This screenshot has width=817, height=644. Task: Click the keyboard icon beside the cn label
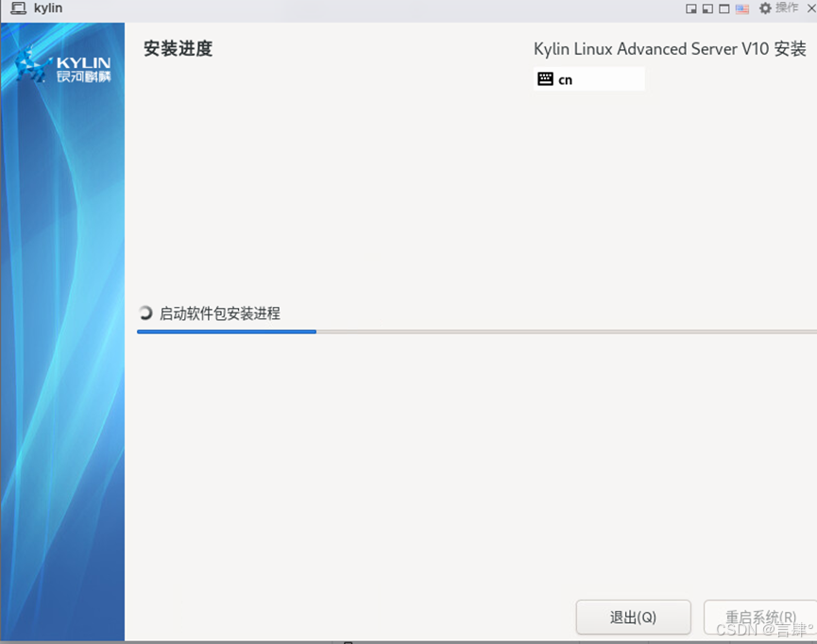(x=546, y=79)
